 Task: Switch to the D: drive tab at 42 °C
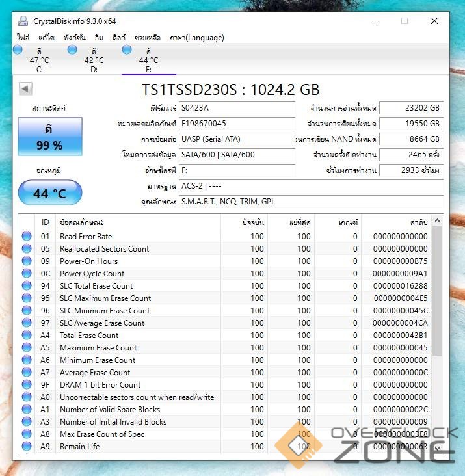click(94, 60)
